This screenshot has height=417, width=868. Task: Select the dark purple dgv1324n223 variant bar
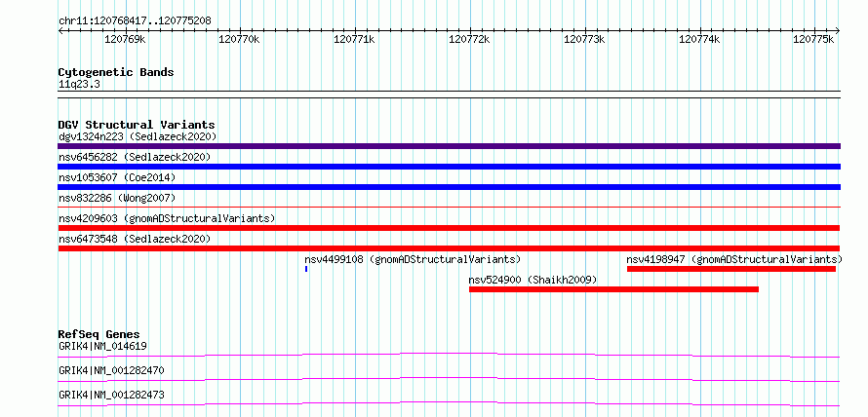[x=449, y=146]
